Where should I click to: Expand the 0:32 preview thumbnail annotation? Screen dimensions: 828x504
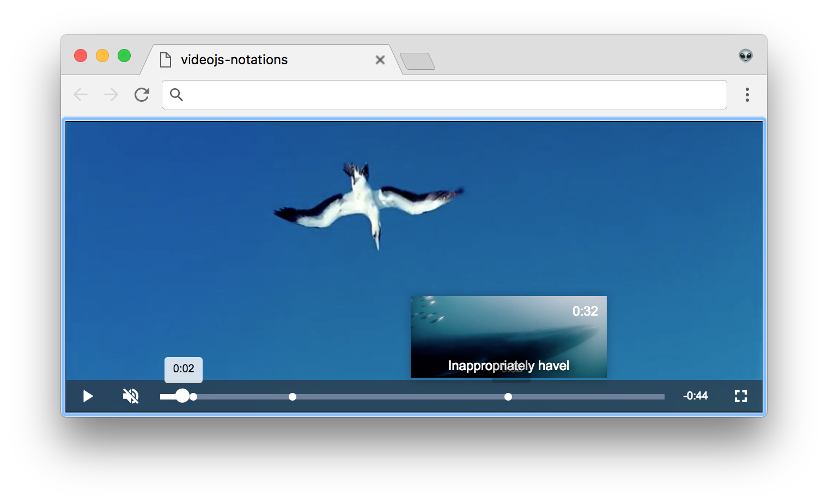pos(508,336)
